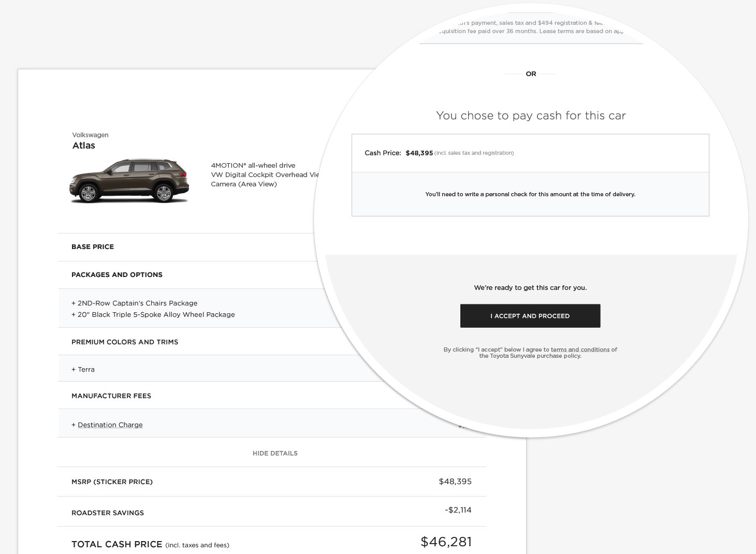Viewport: 756px width, 554px height.
Task: Click the Camera (Area View) feature text
Action: pyautogui.click(x=244, y=184)
